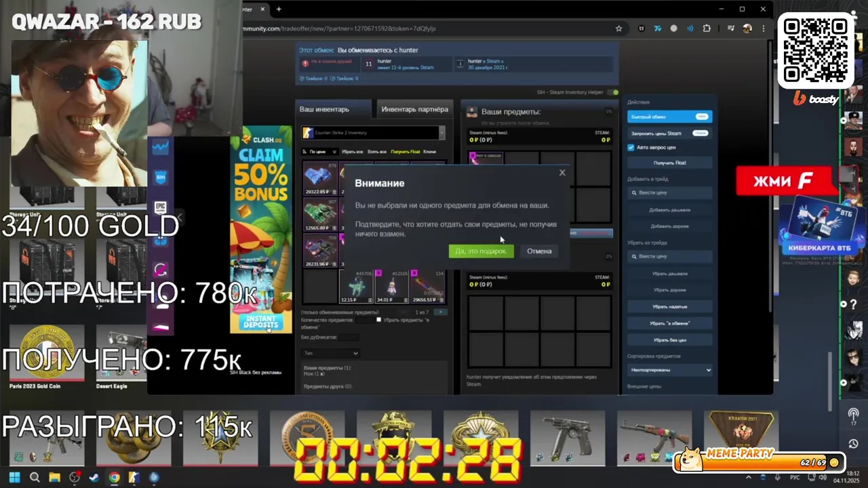This screenshot has width=868, height=488.
Task: Click the "Быстрый обмен" button
Action: (x=669, y=117)
